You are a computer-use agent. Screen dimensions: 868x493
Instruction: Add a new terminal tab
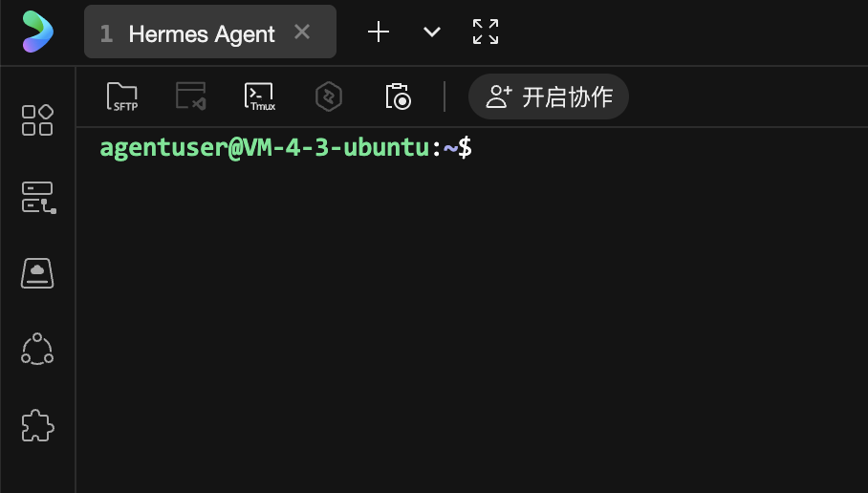coord(379,32)
